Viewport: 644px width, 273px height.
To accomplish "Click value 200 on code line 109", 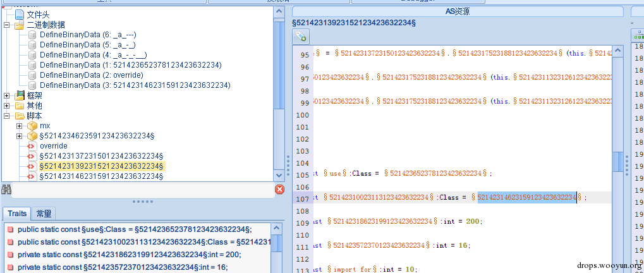I will click(473, 221).
